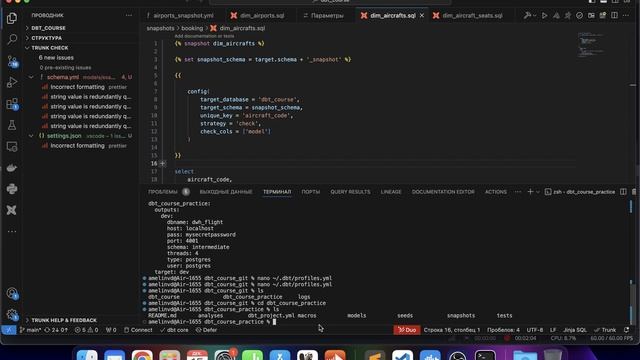Open the ACTIONS panel tab

point(496,192)
